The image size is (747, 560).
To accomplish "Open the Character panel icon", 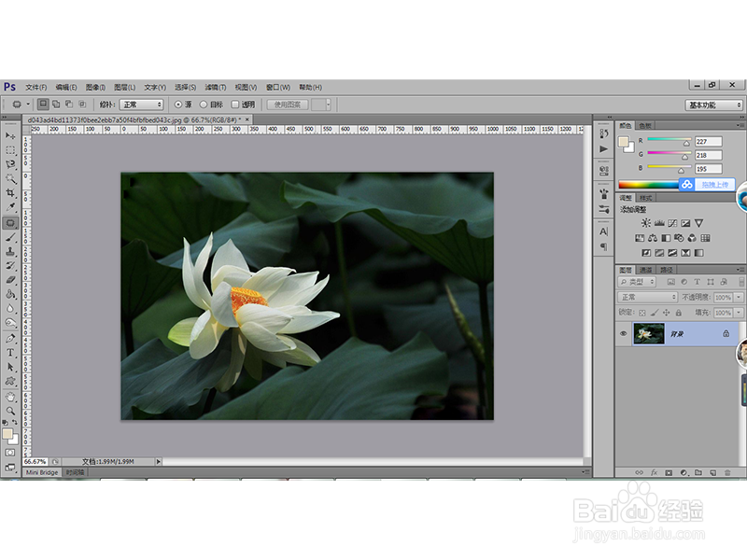I will click(603, 231).
